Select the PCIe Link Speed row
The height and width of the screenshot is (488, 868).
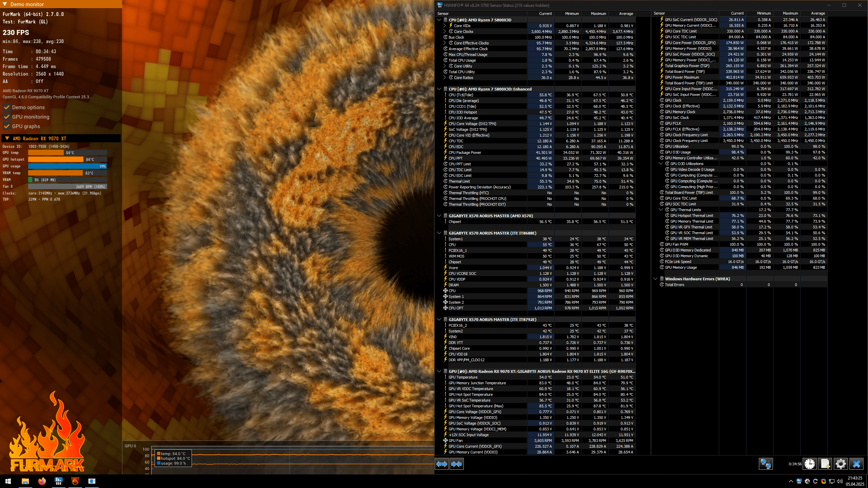click(x=739, y=262)
